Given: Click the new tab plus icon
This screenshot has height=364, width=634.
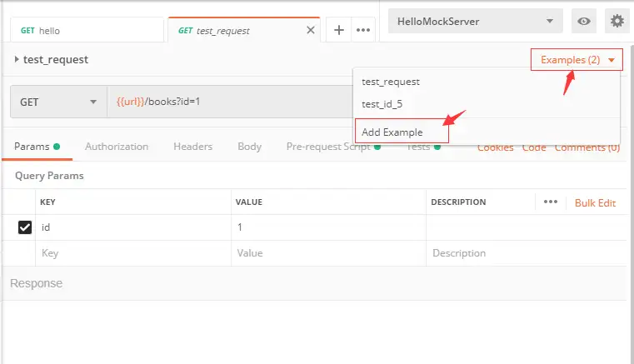Looking at the screenshot, I should pyautogui.click(x=339, y=29).
